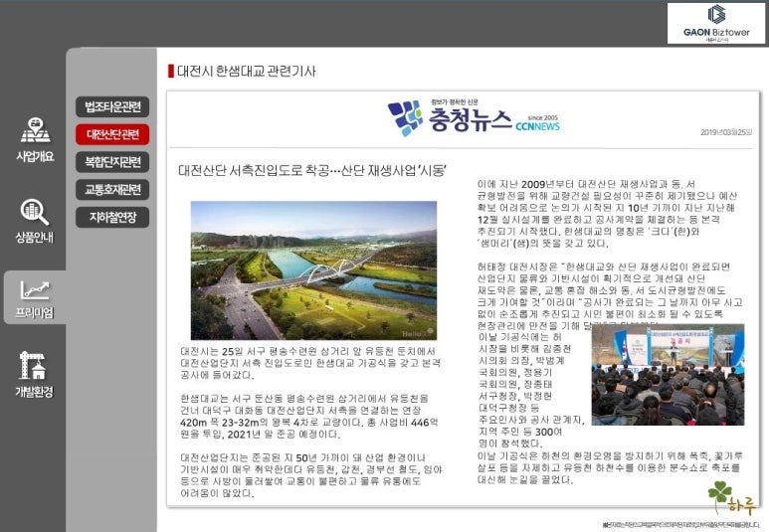Click the page title 대전시 한샘대교 관련기사
Image resolution: width=769 pixels, height=532 pixels.
pos(246,71)
